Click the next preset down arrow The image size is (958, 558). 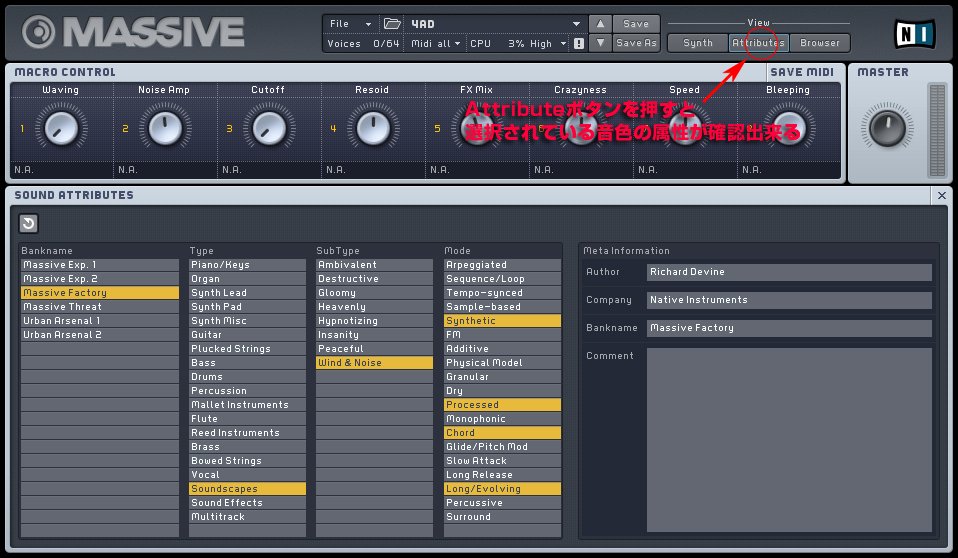click(x=600, y=43)
